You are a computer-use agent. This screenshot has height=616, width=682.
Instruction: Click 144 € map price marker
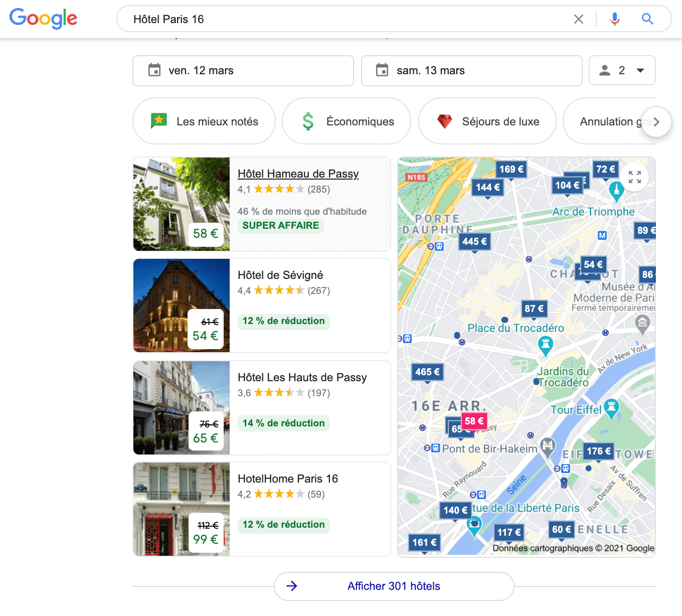pyautogui.click(x=487, y=188)
